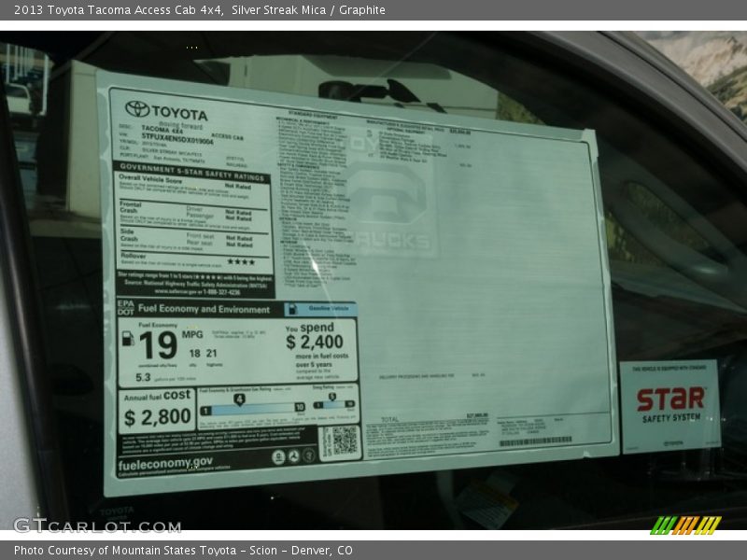747x560 pixels.
Task: Click the globe icon near fueleconomy.gov
Action: (x=279, y=456)
